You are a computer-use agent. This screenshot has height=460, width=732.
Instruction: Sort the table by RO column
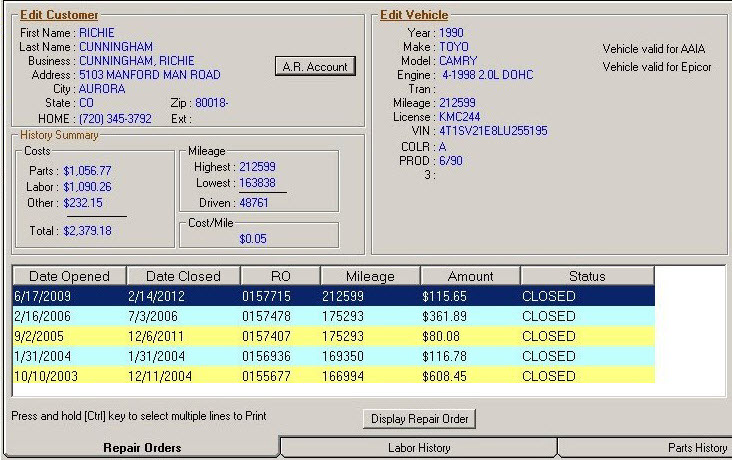click(x=280, y=276)
